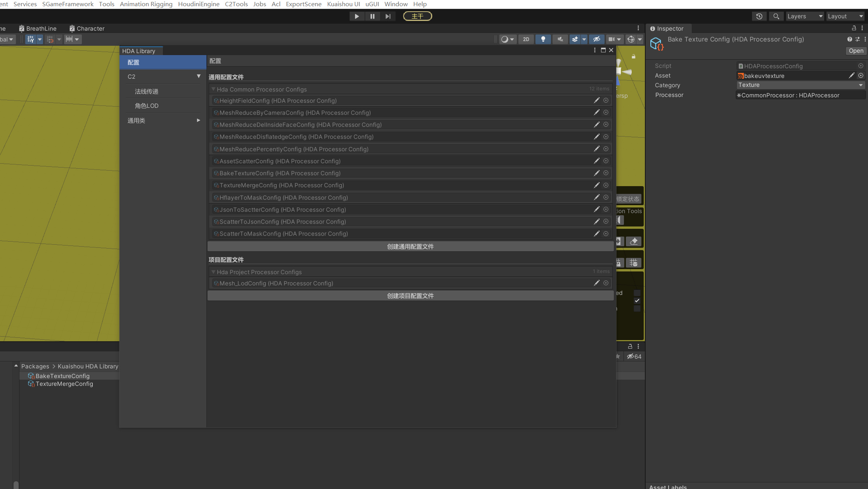This screenshot has height=489, width=868.
Task: Toggle scene lighting in the Scene view toolbar
Action: pyautogui.click(x=543, y=39)
